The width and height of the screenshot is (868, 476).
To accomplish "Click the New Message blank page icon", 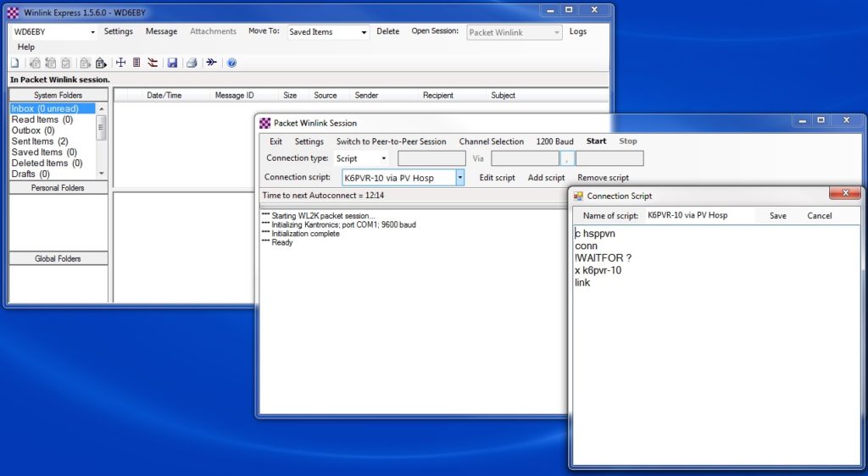I will pos(15,63).
